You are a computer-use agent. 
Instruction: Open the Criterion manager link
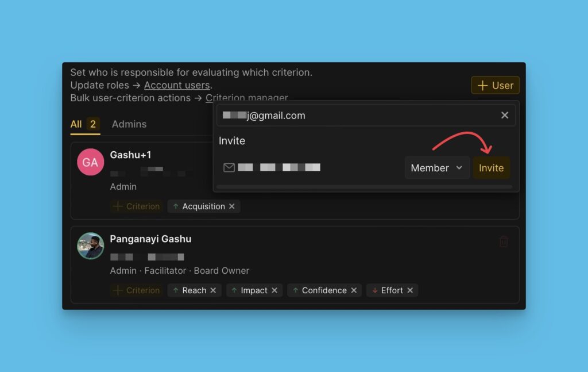pos(247,98)
